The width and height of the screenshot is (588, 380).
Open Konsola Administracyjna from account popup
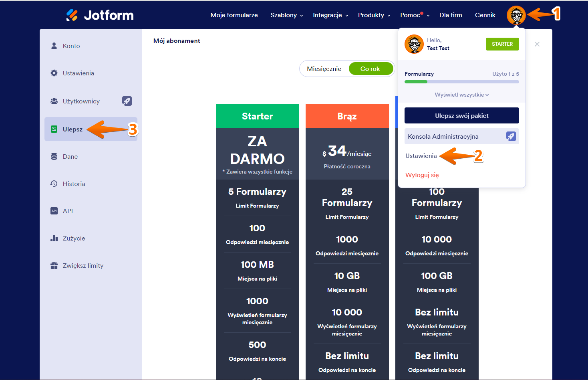point(462,136)
